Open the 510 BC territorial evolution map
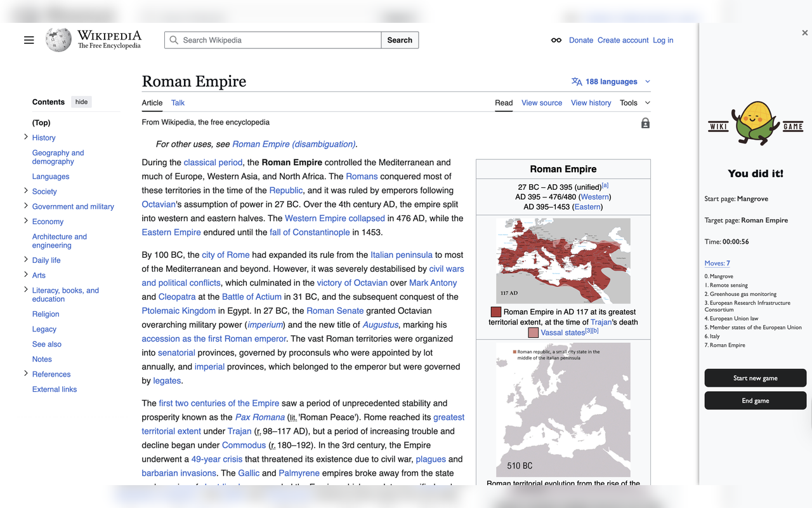 coord(563,410)
